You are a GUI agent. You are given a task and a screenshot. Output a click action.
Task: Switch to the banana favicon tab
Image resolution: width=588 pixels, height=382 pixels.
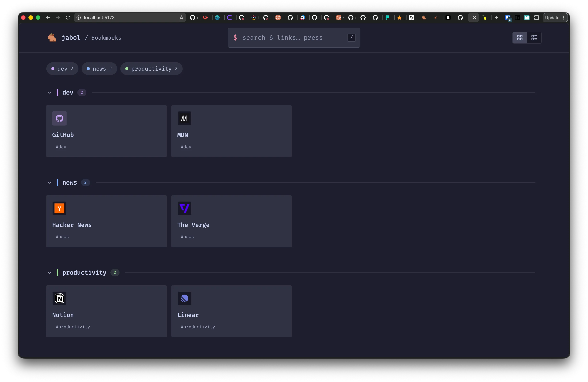[484, 18]
